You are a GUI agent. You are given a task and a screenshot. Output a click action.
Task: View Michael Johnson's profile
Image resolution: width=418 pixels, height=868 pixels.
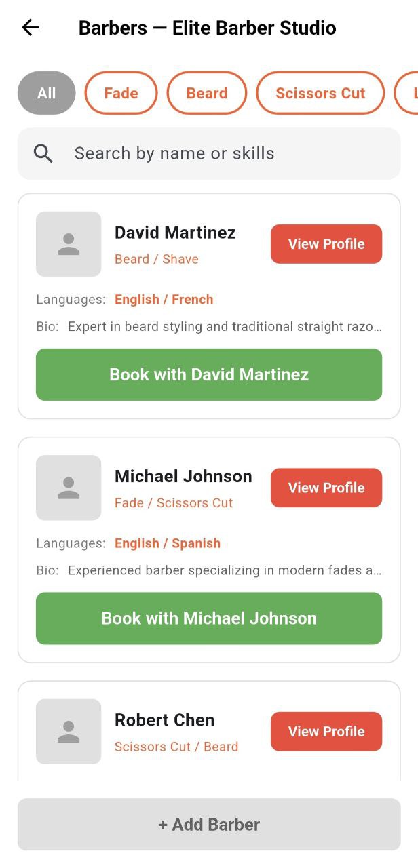pyautogui.click(x=326, y=488)
